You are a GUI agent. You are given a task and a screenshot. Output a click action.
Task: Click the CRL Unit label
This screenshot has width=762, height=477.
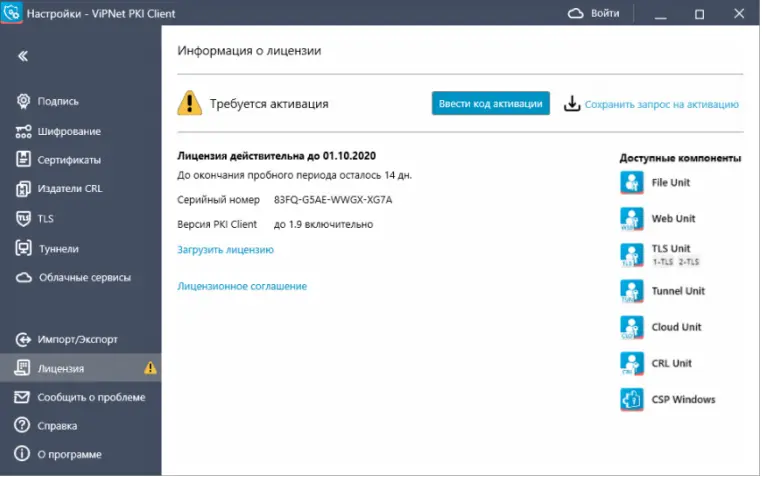tap(671, 363)
